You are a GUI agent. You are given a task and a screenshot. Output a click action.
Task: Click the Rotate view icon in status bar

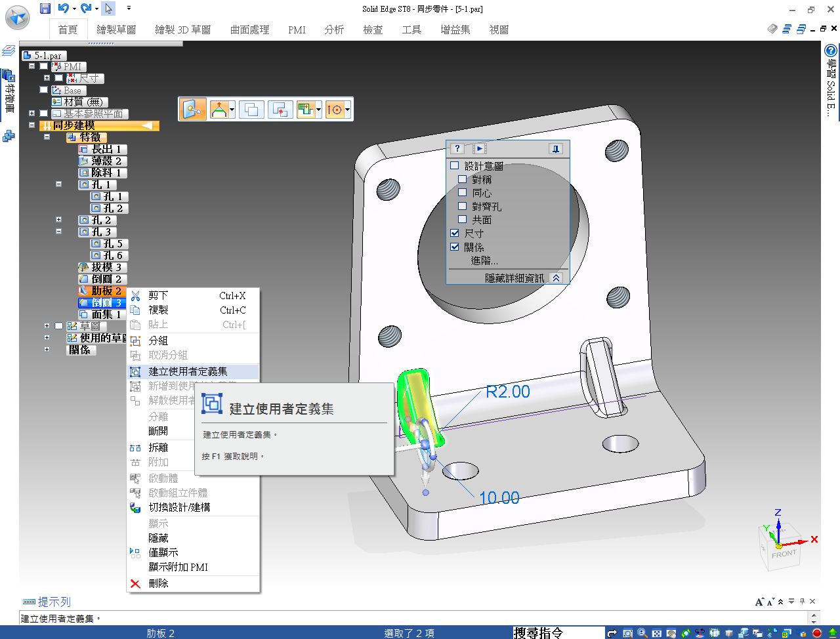686,633
